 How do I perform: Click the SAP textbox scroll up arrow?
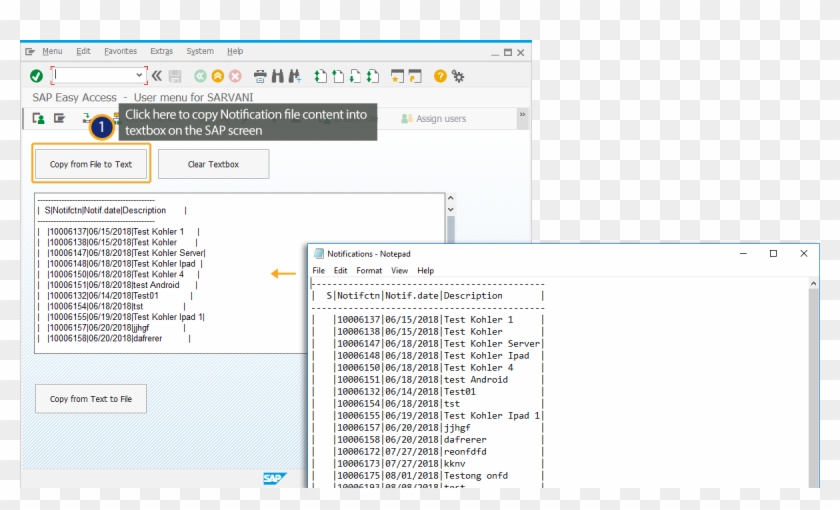coord(451,198)
